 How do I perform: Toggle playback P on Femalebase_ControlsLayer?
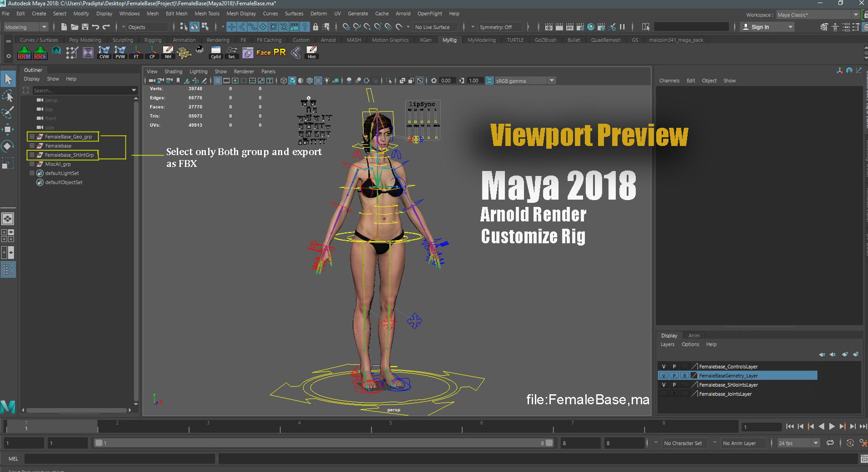tap(674, 367)
